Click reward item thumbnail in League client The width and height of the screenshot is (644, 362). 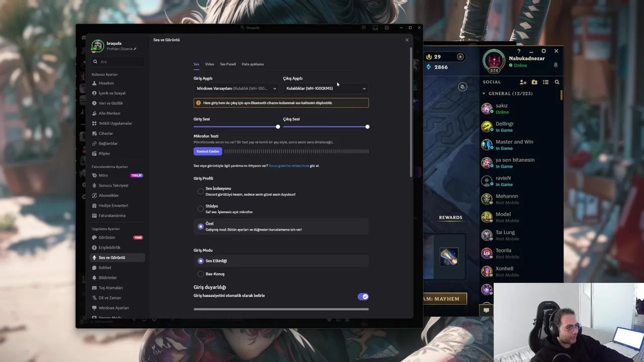tap(449, 256)
